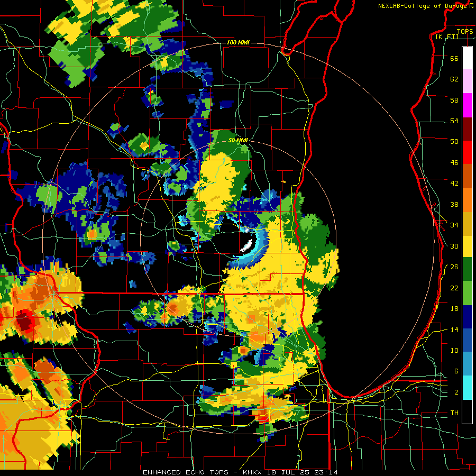Image resolution: width=476 pixels, height=476 pixels.
Task: Click the "10 JUL 25" date text
Action: pyautogui.click(x=289, y=472)
